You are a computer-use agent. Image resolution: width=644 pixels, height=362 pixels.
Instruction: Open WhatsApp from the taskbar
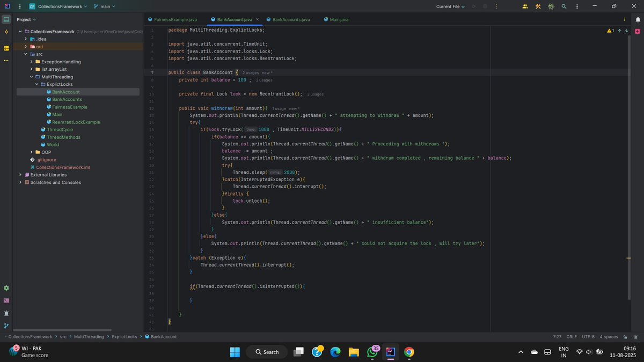pyautogui.click(x=372, y=352)
